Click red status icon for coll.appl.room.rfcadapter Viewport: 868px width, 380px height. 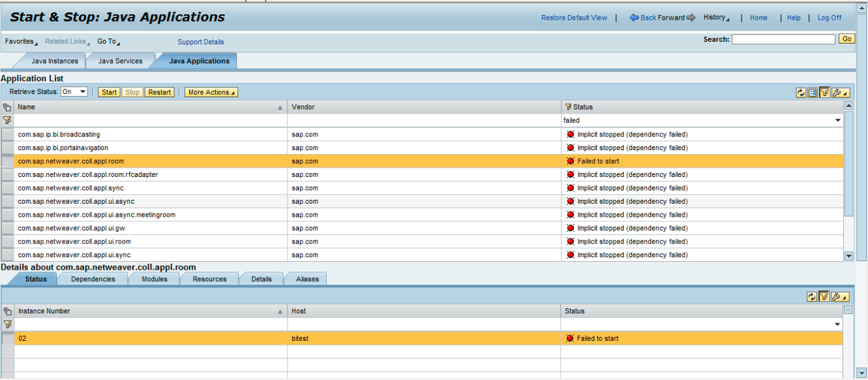point(571,174)
